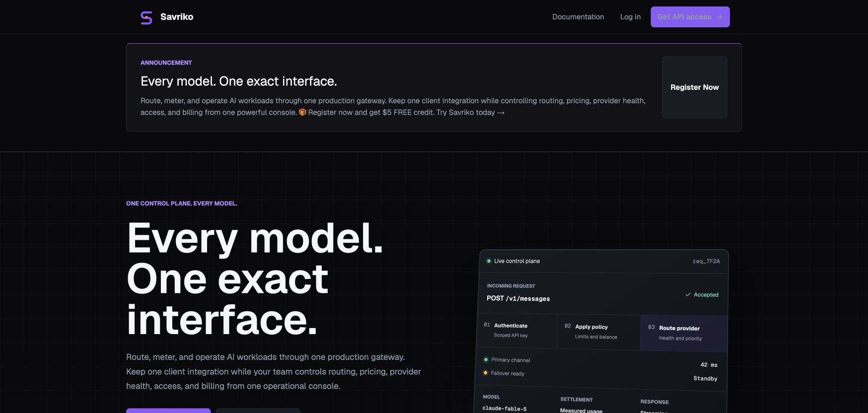
Task: Click POST /v1/messages request line
Action: 518,298
